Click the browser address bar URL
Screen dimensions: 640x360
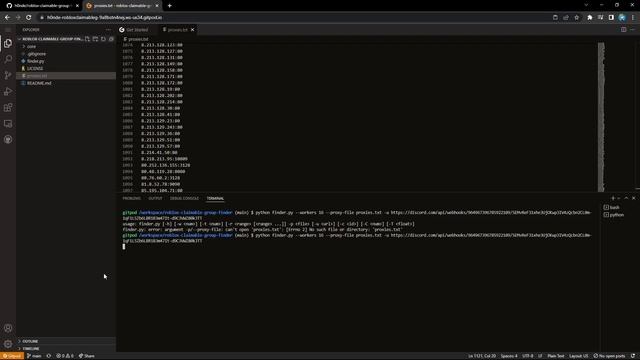(x=104, y=18)
